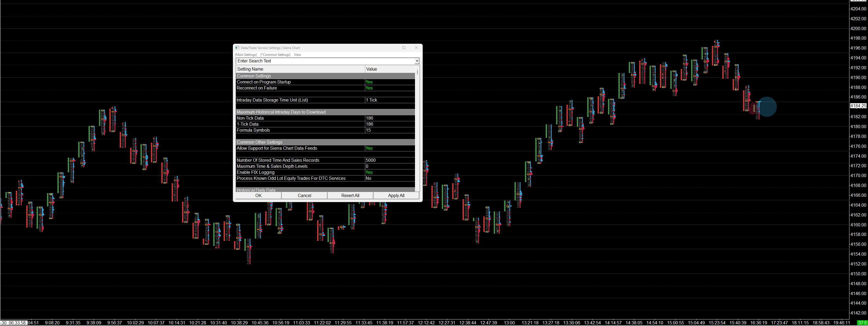The height and width of the screenshot is (326, 868).
Task: Click the blue circle marker on chart
Action: click(767, 107)
